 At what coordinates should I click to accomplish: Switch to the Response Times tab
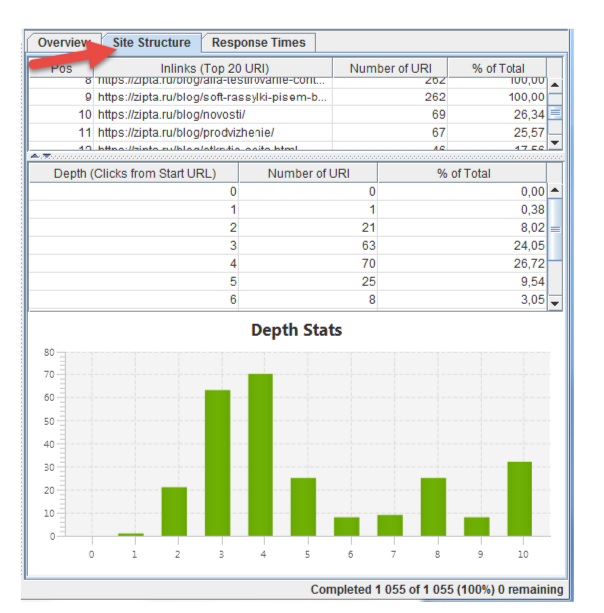258,43
